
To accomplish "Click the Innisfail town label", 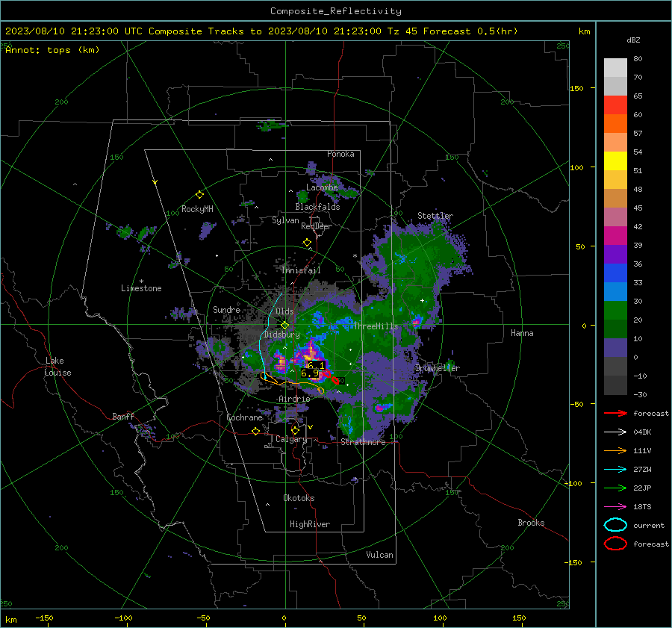I will coord(301,270).
